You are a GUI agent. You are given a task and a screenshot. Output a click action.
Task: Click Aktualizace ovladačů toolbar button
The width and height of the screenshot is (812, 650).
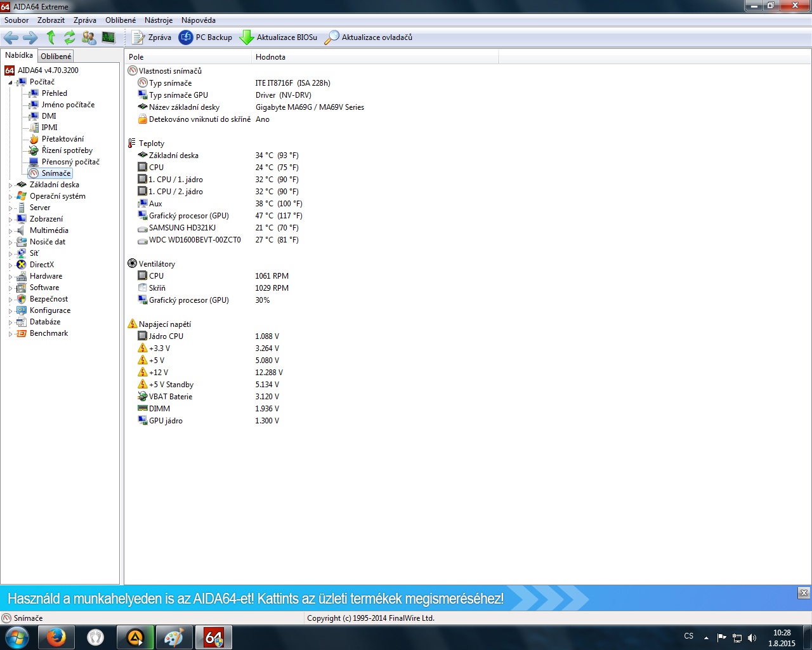point(369,37)
